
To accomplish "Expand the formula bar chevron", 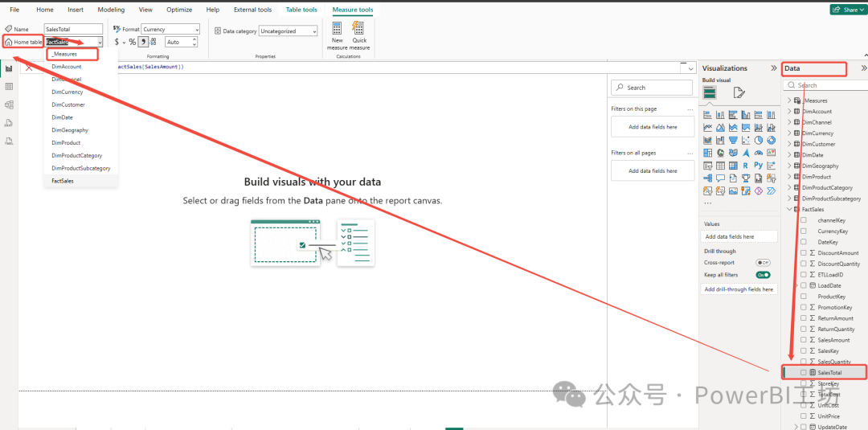I will click(690, 68).
